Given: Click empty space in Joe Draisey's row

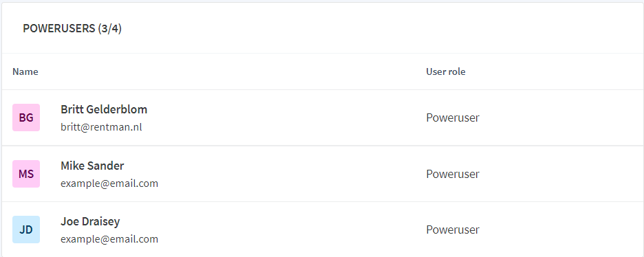Looking at the screenshot, I should coord(288,230).
